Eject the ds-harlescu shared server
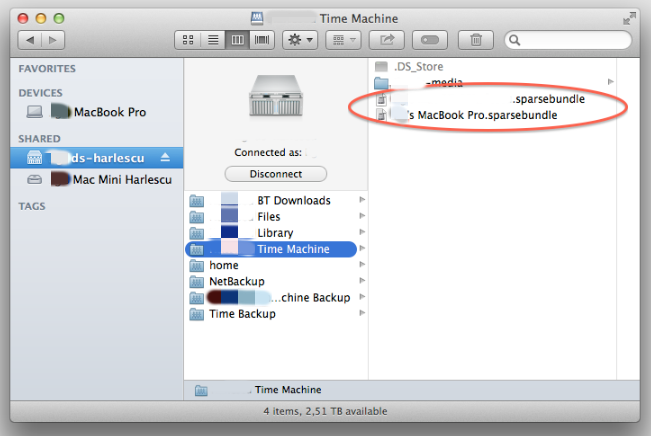 pyautogui.click(x=166, y=158)
